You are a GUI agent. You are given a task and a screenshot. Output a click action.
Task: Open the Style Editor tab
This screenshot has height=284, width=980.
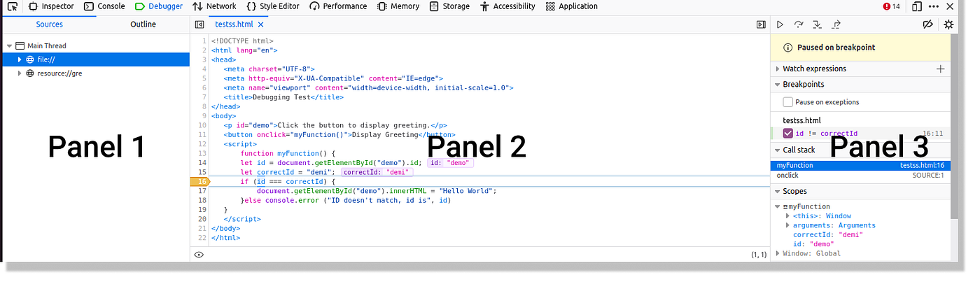(274, 6)
